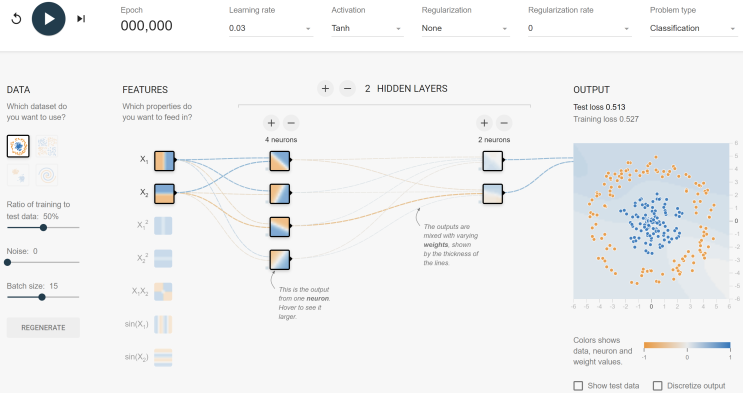Screen dimensions: 743x393
Task: Click the Training loss 0.527 text
Action: [x=606, y=119]
